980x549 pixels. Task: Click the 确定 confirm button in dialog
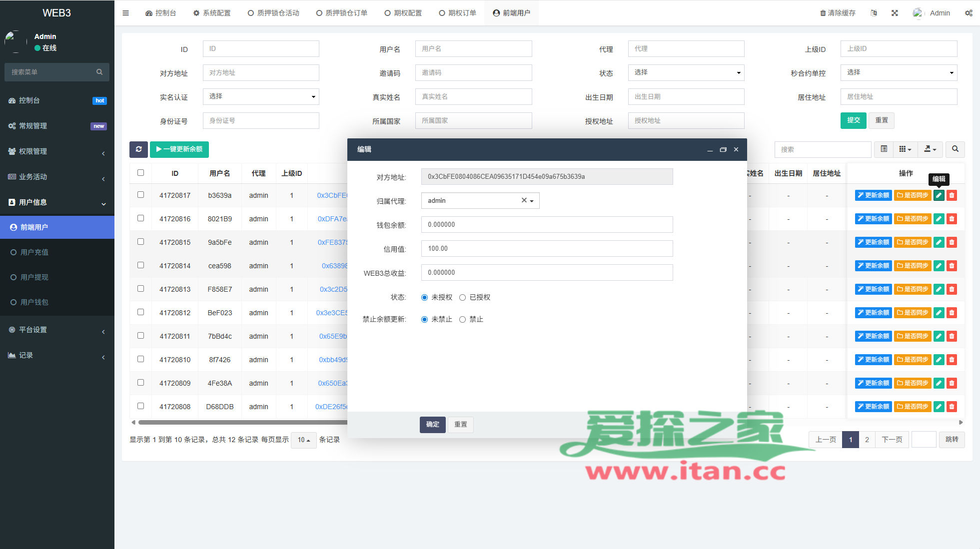point(432,425)
